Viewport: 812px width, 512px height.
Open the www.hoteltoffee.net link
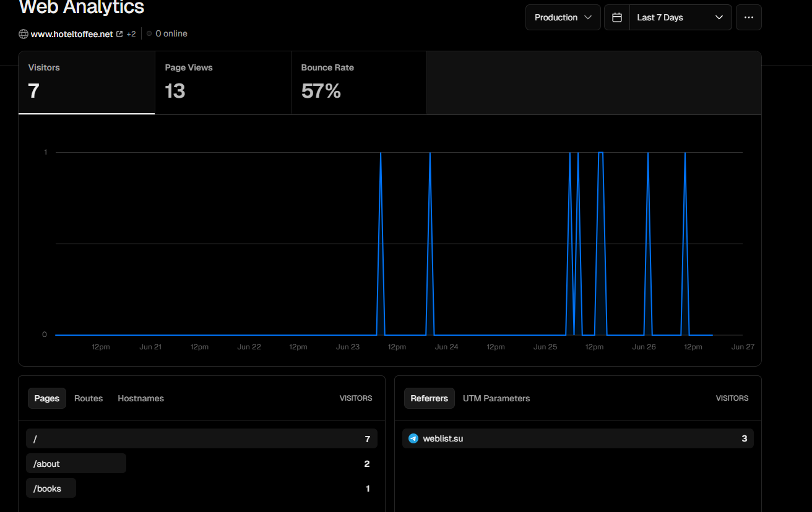point(72,34)
